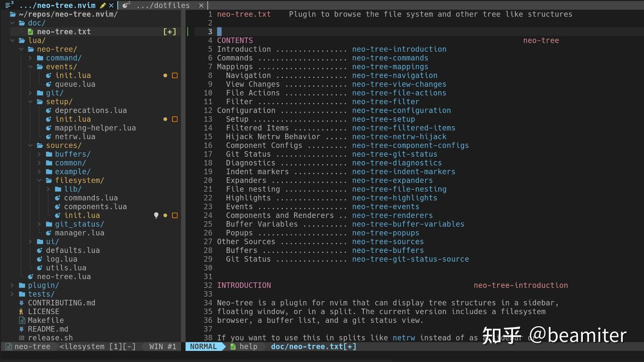Click the Lua file icon beside queue.lua

[x=49, y=84]
